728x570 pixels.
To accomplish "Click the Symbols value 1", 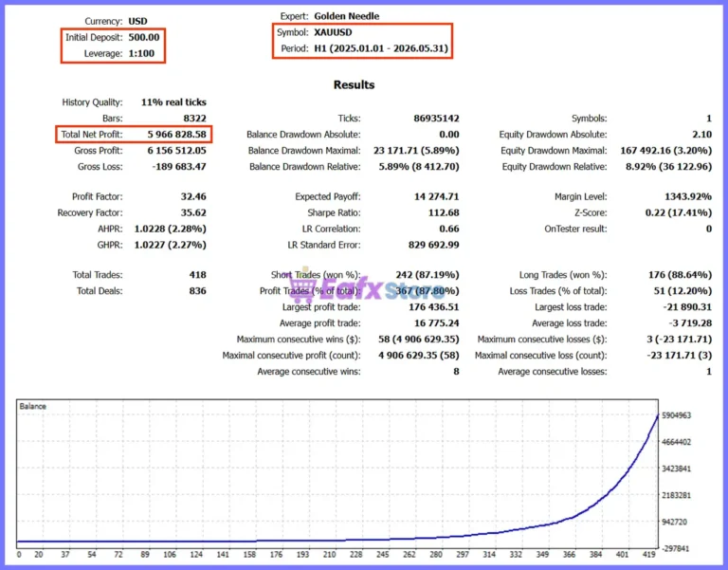I will 709,119.
